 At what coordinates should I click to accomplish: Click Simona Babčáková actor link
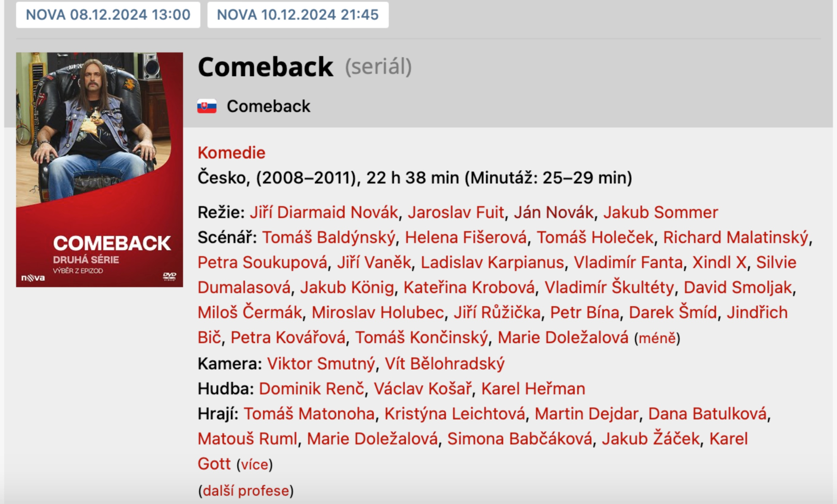click(520, 439)
